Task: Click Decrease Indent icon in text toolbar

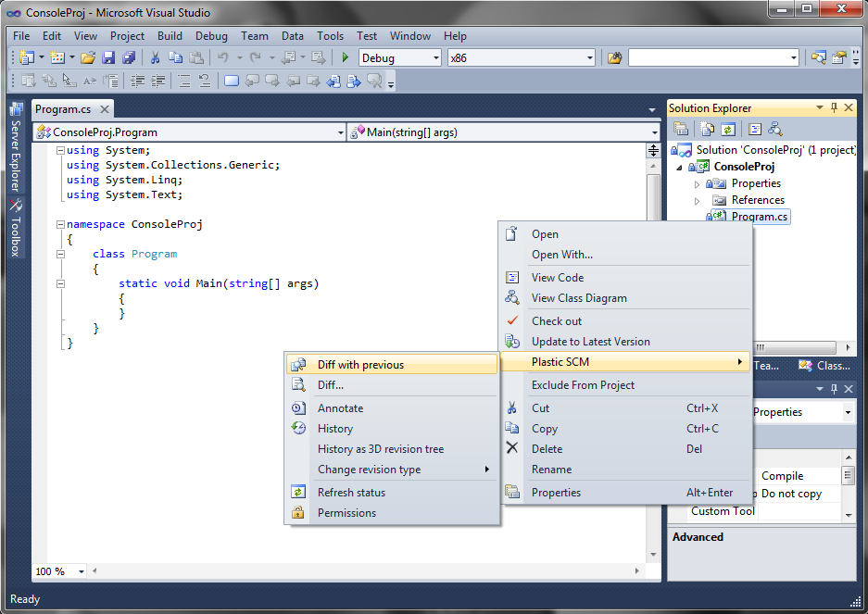Action: click(137, 81)
